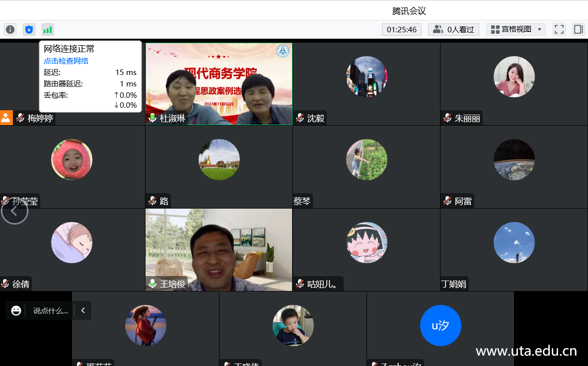588x366 pixels.
Task: Click the 点击检查网络 link
Action: [x=66, y=61]
